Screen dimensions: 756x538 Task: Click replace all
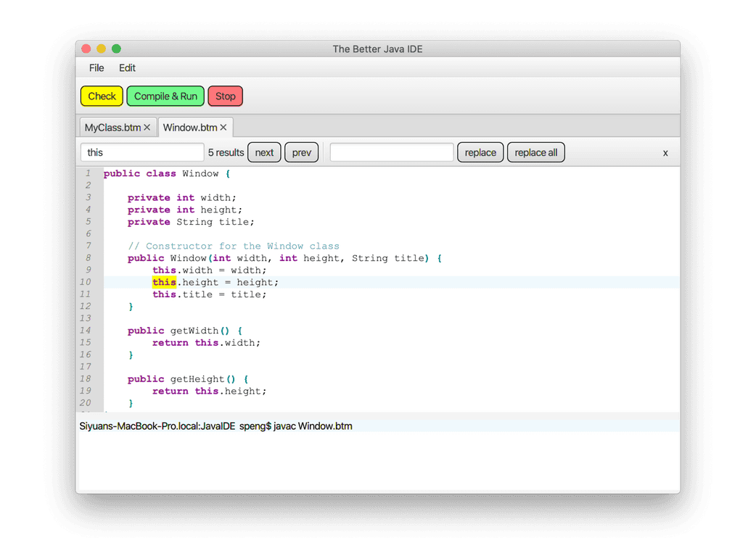pyautogui.click(x=535, y=152)
